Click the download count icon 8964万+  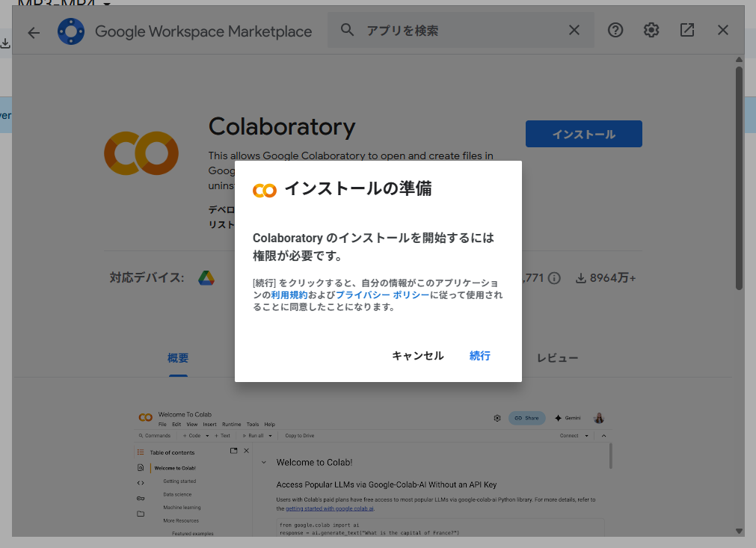click(581, 278)
